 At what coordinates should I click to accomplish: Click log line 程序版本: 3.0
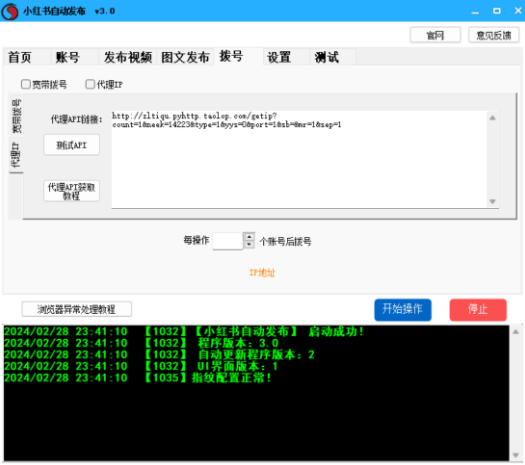(x=141, y=343)
